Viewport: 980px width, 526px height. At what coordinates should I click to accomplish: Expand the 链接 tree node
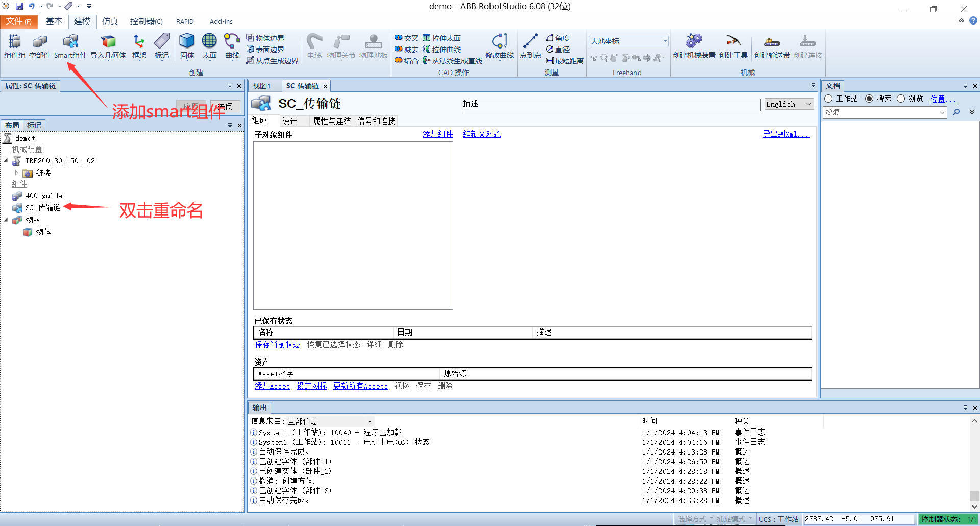tap(16, 173)
